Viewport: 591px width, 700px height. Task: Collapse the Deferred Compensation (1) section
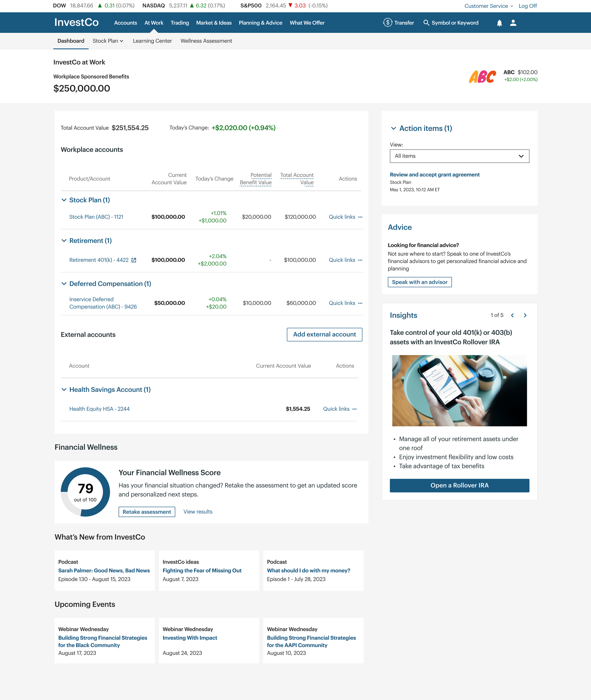[x=64, y=284]
